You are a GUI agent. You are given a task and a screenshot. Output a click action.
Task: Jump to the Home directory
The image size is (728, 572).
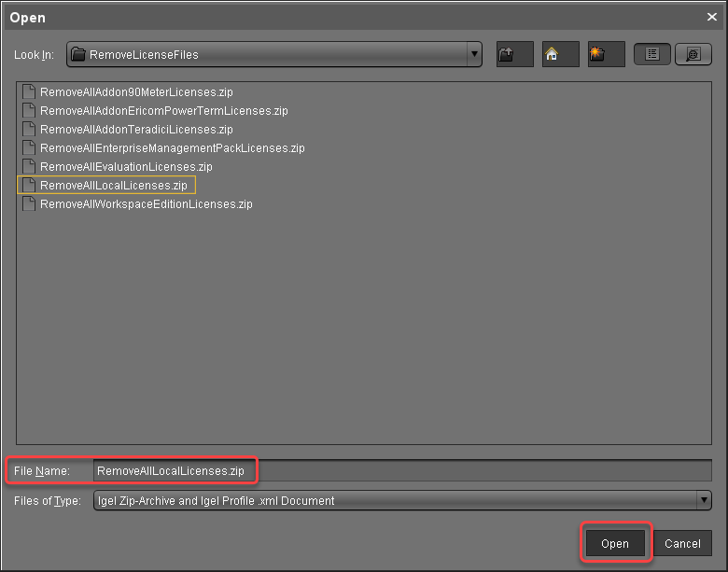click(560, 54)
